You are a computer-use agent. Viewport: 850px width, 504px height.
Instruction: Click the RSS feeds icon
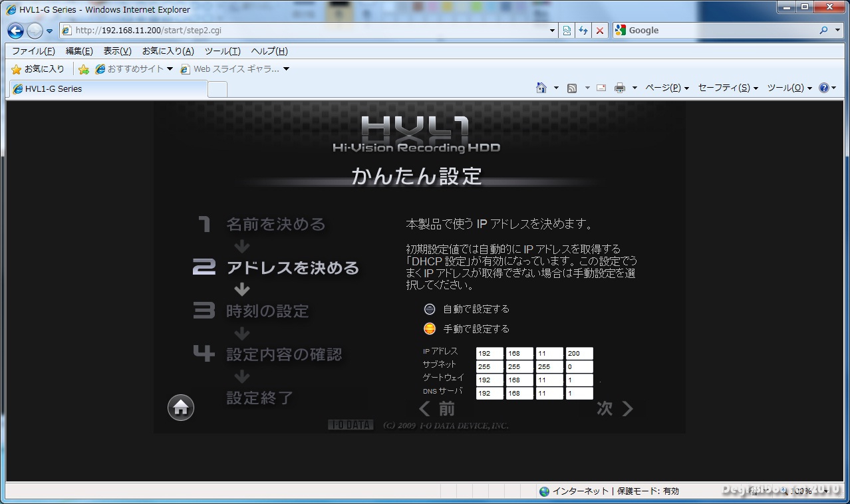coord(571,88)
